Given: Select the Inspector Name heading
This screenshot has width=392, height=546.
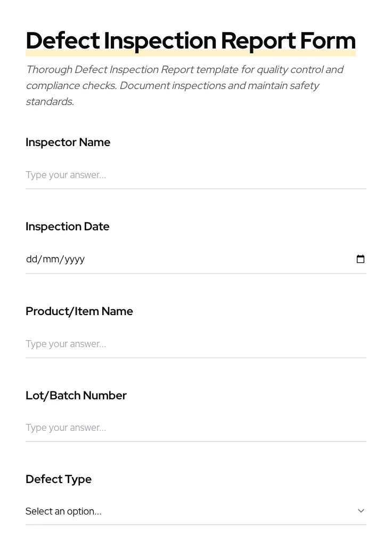Looking at the screenshot, I should 68,142.
